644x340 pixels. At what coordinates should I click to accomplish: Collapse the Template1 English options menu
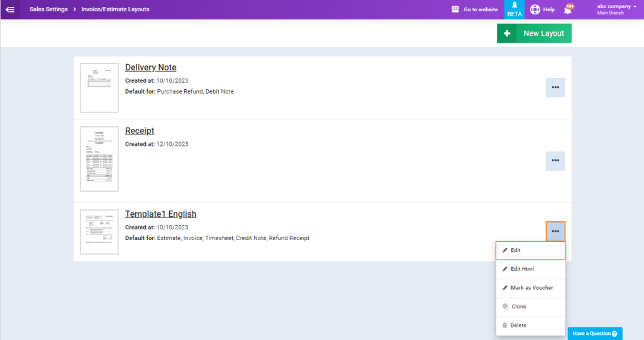555,231
